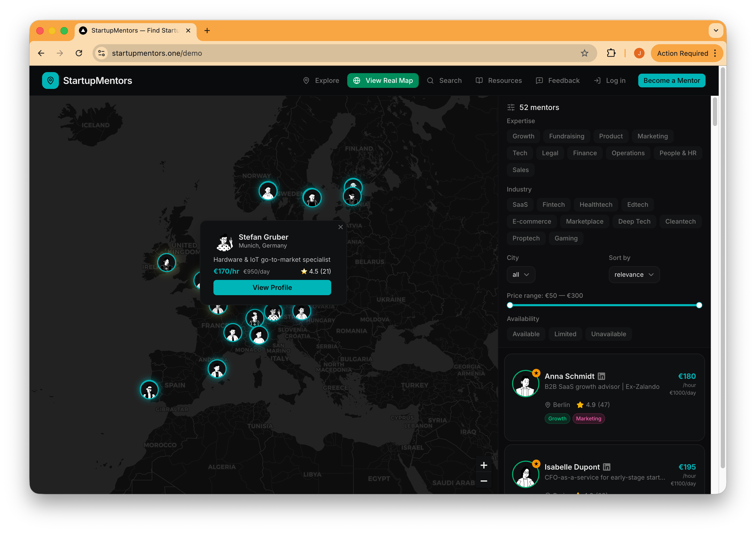Click the page's outer vertical scrollbar
This screenshot has height=533, width=756.
723,267
